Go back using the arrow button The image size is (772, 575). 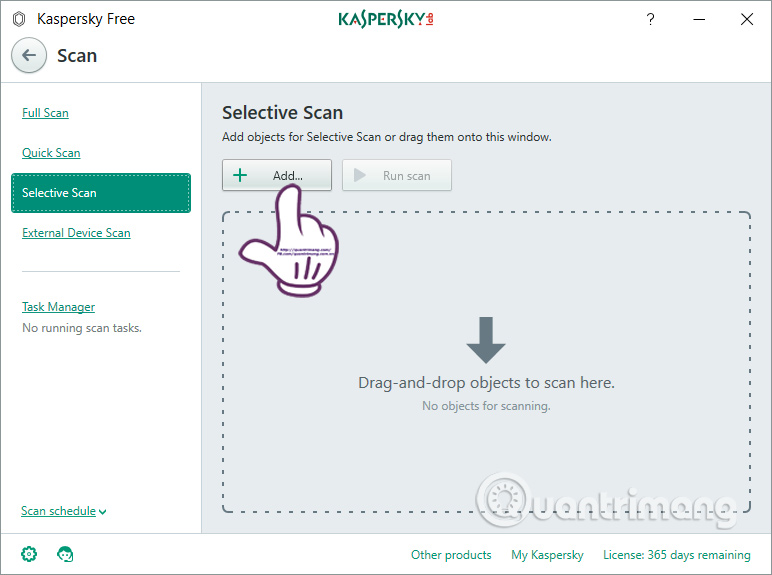tap(29, 55)
